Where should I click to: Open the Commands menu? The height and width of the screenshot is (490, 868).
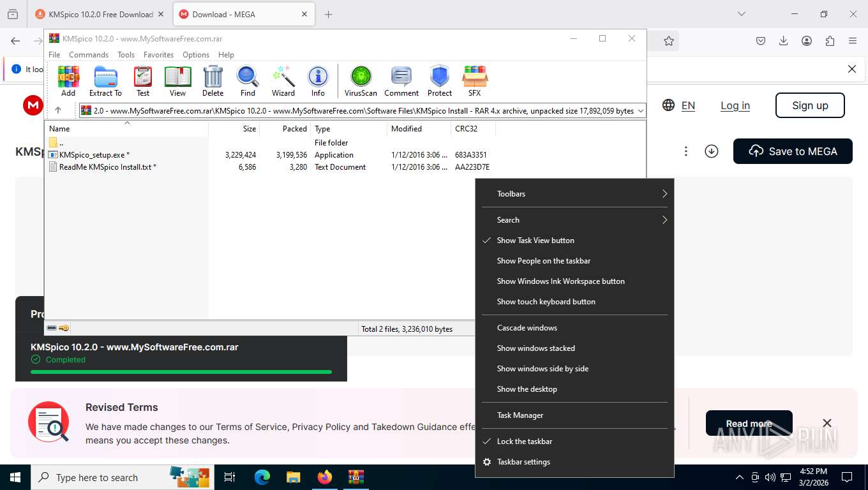point(89,55)
